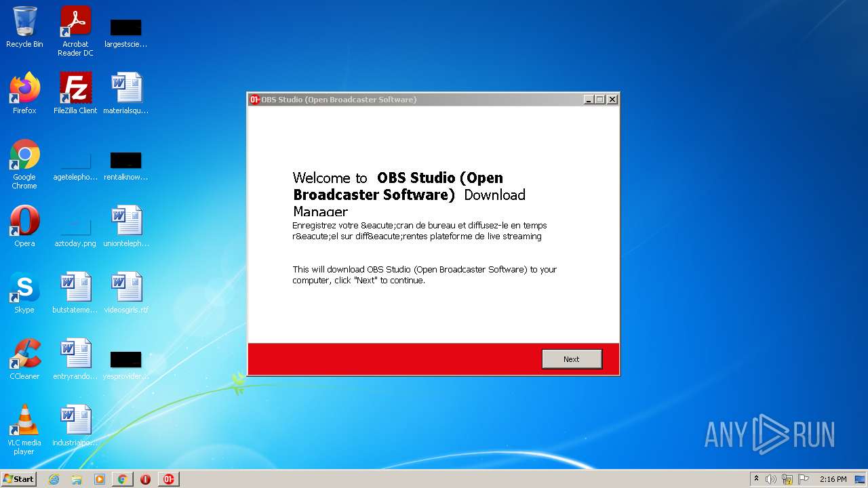
Task: Open Windows Explorer folder in taskbar
Action: (x=77, y=479)
